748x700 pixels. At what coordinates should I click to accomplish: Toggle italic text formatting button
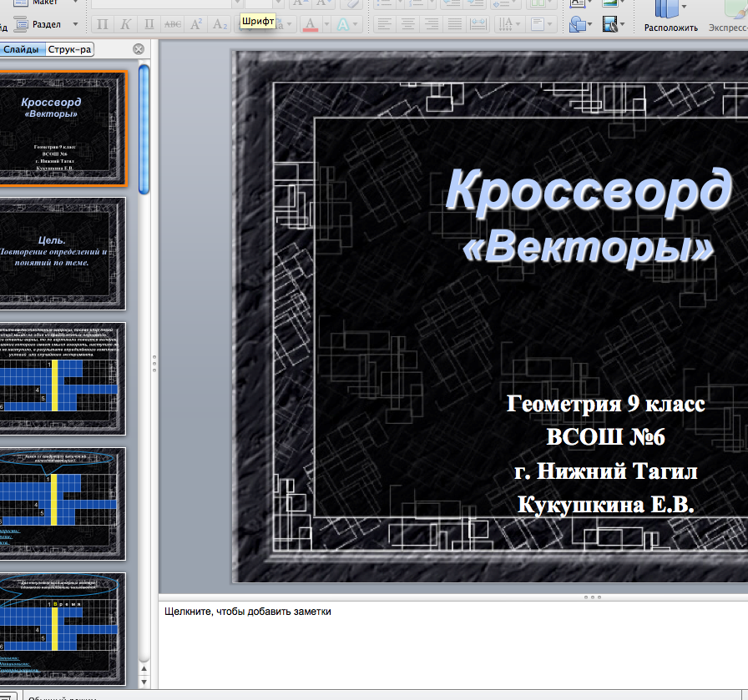point(126,25)
